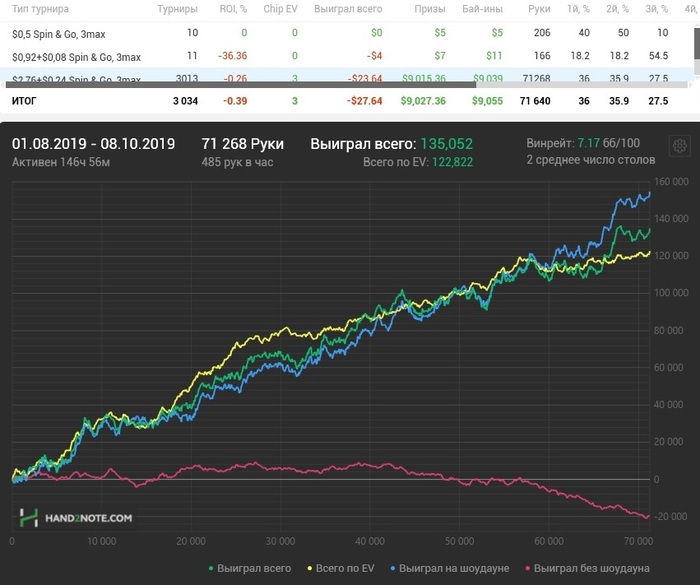Click the 'ИТОГ' totals row label
Viewport: 700px width, 585px height.
coord(24,101)
